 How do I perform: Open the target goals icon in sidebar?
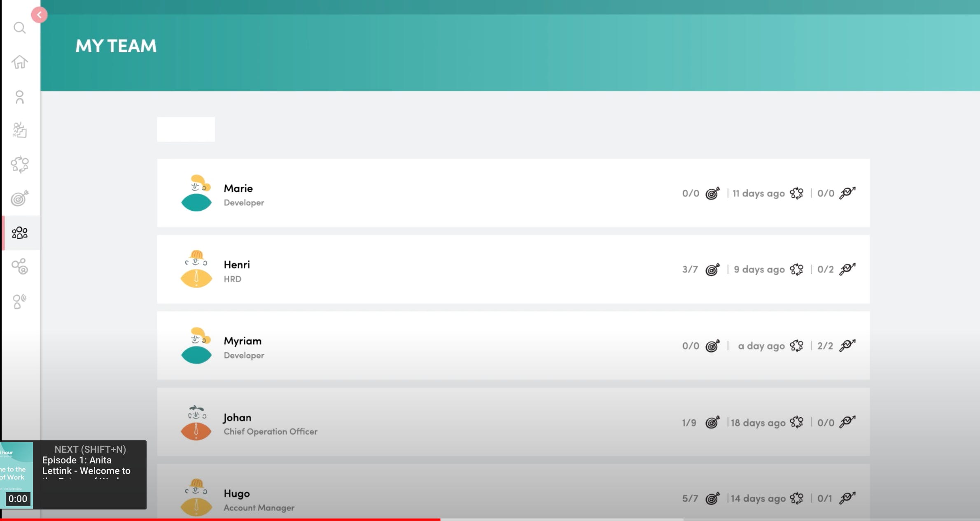19,198
